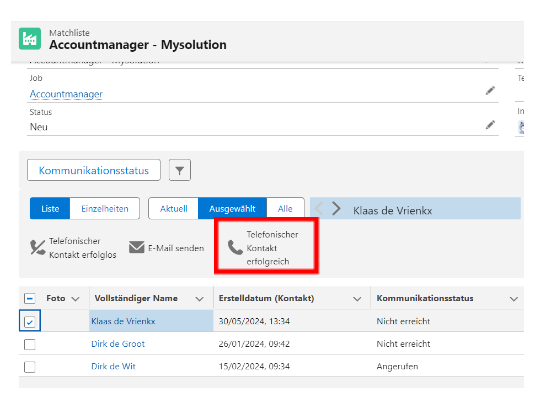The width and height of the screenshot is (535, 395).
Task: Edit the Status field pencil icon
Action: pyautogui.click(x=490, y=125)
